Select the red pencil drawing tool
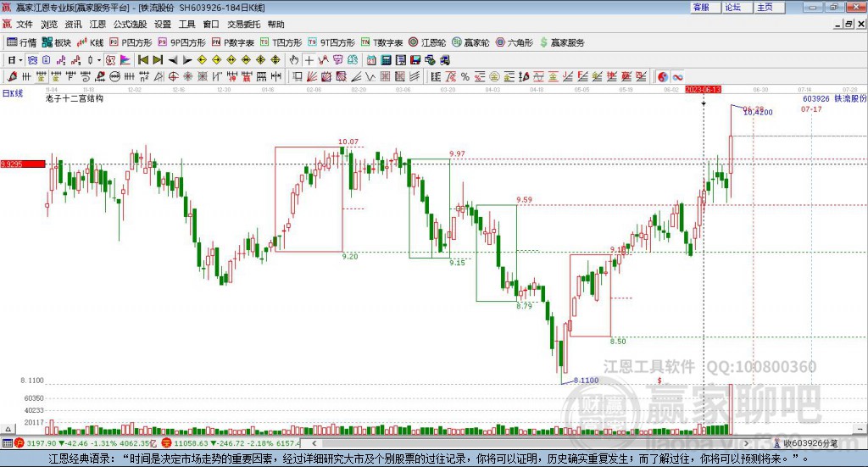The image size is (868, 467). pyautogui.click(x=12, y=77)
